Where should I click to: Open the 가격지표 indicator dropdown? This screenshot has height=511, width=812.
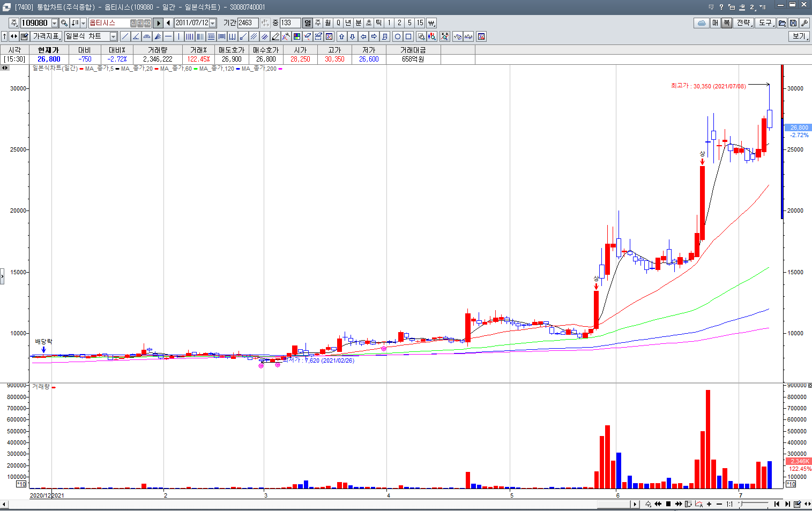click(47, 36)
